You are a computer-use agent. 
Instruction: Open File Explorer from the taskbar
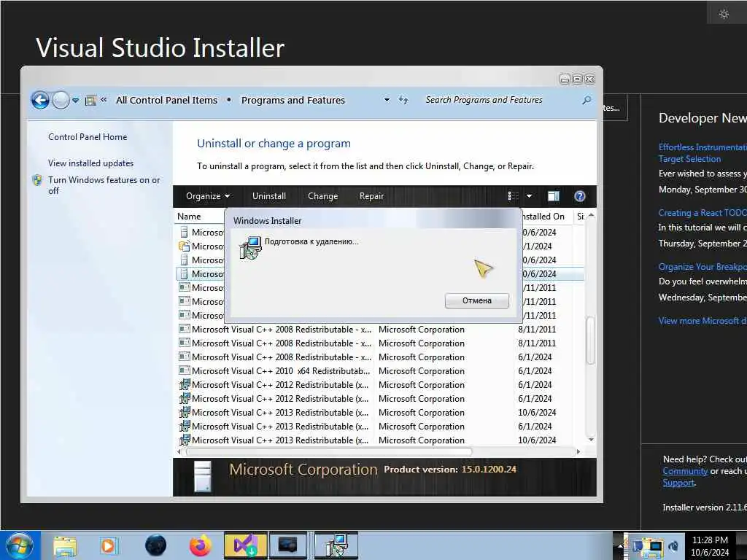click(65, 545)
